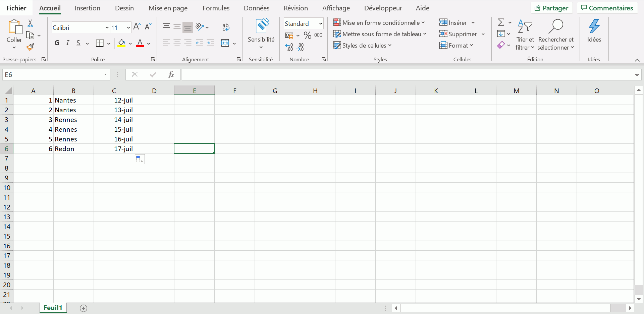Apply the yellow fill color swatch
The height and width of the screenshot is (314, 644).
click(121, 43)
